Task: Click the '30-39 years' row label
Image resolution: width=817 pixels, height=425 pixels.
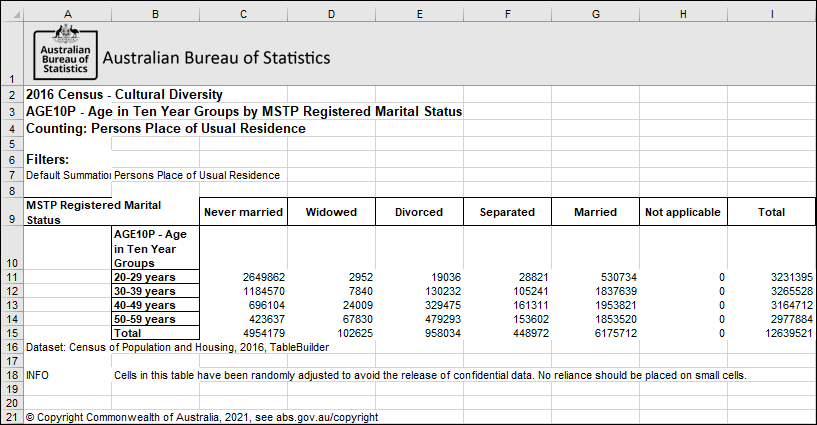Action: coord(155,291)
